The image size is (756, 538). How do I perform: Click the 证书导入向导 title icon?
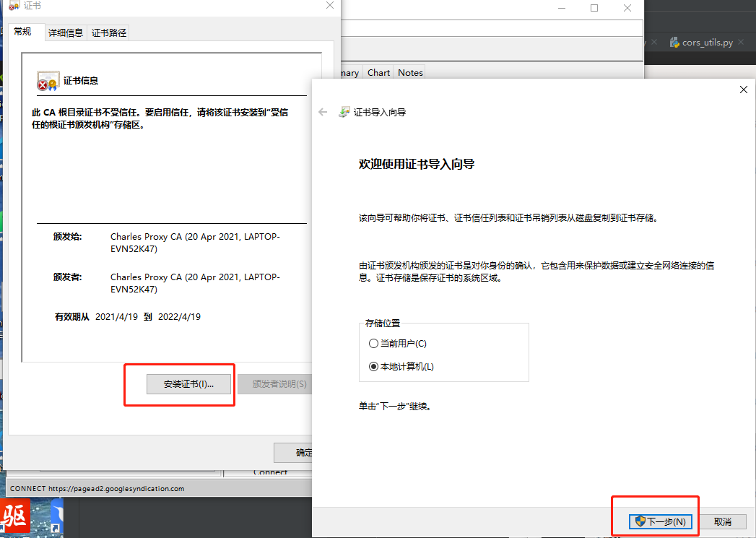344,113
